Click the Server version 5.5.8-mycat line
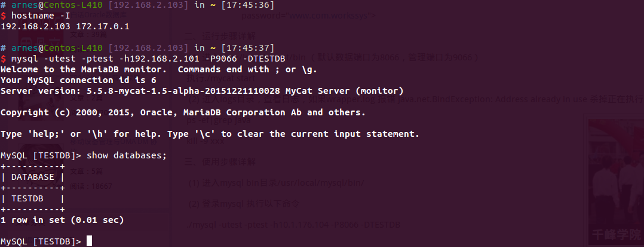 pyautogui.click(x=202, y=91)
